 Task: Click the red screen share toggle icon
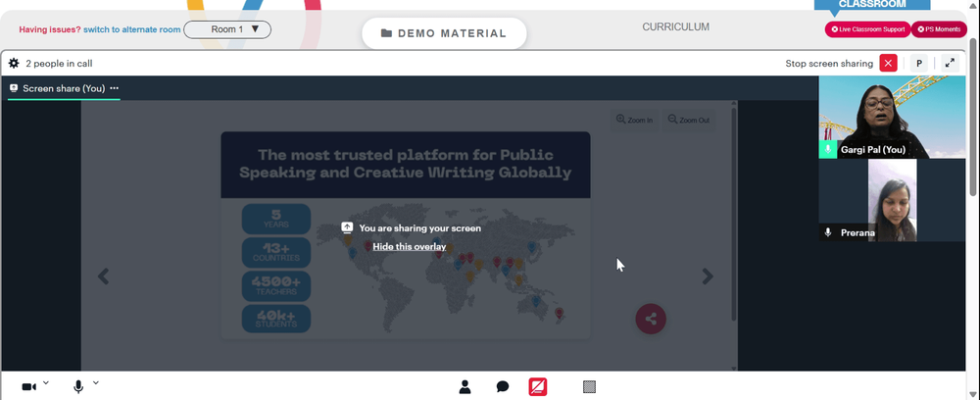(537, 387)
